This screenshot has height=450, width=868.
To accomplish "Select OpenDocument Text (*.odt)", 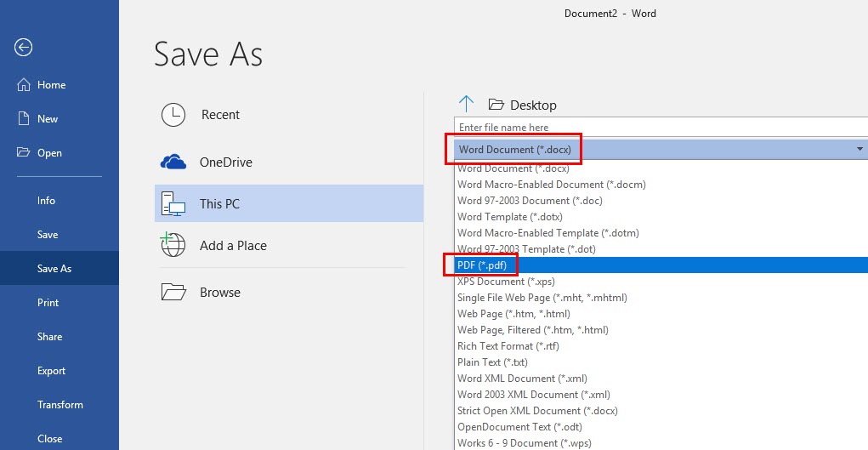I will coord(661,427).
